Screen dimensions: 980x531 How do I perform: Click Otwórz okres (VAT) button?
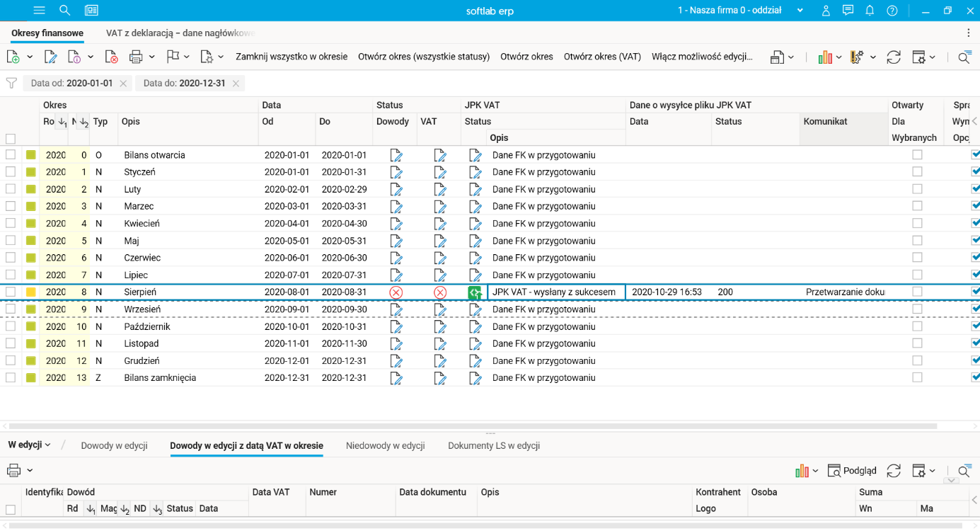(x=602, y=57)
